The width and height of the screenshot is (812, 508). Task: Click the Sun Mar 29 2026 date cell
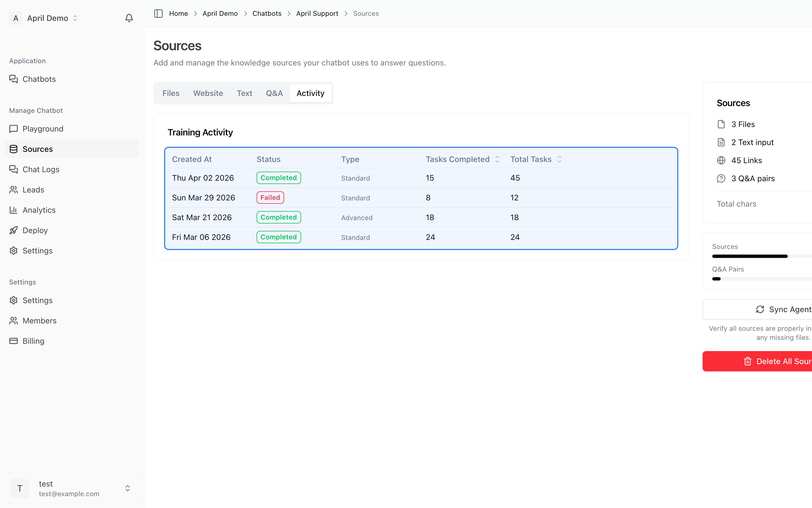[203, 198]
